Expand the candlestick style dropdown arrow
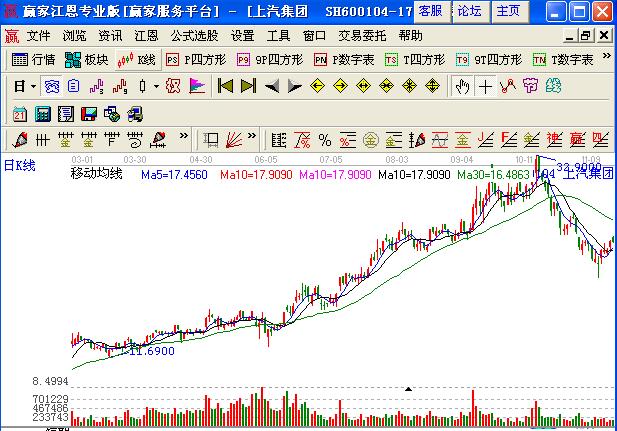This screenshot has width=617, height=431. click(x=157, y=86)
